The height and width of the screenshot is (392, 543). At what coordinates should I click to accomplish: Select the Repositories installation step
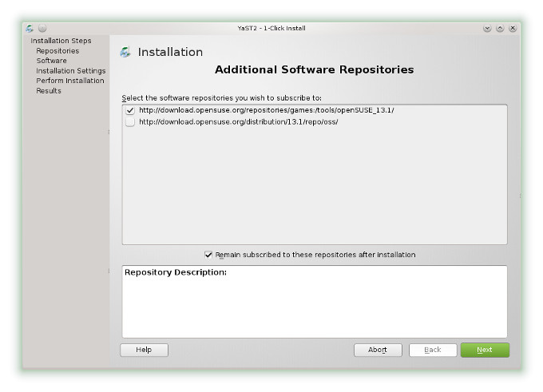click(57, 51)
